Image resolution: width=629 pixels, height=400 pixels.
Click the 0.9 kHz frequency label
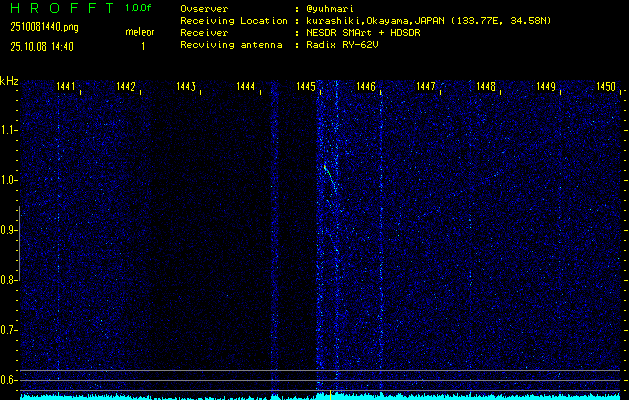click(x=7, y=230)
